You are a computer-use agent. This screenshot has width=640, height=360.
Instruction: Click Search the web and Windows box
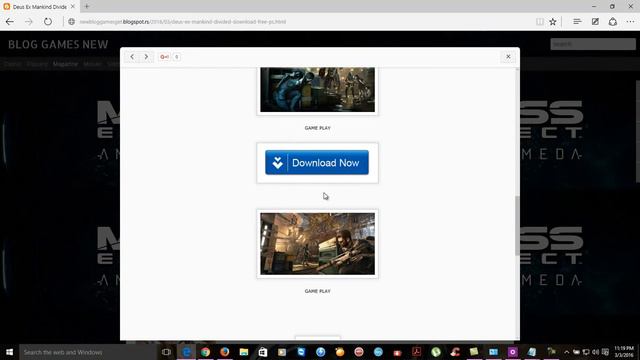point(88,352)
